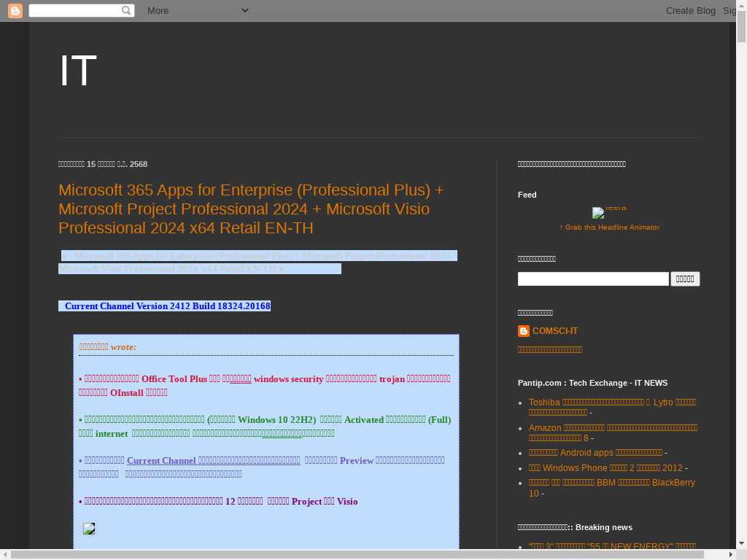Click the Current Channel Version 2412 text
747x560 pixels.
(167, 306)
